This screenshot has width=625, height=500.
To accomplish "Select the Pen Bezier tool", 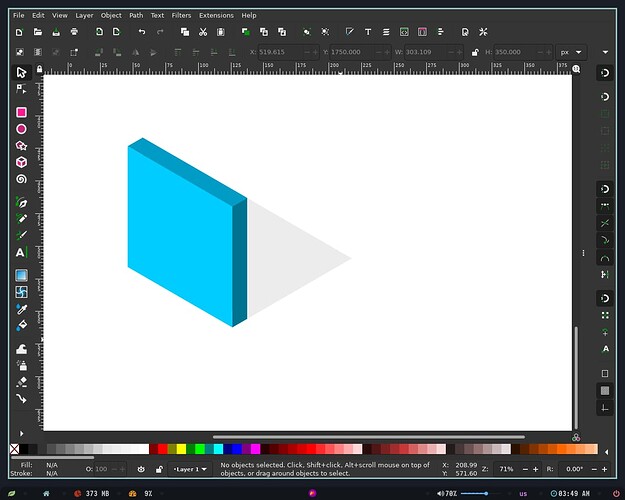I will tap(22, 202).
